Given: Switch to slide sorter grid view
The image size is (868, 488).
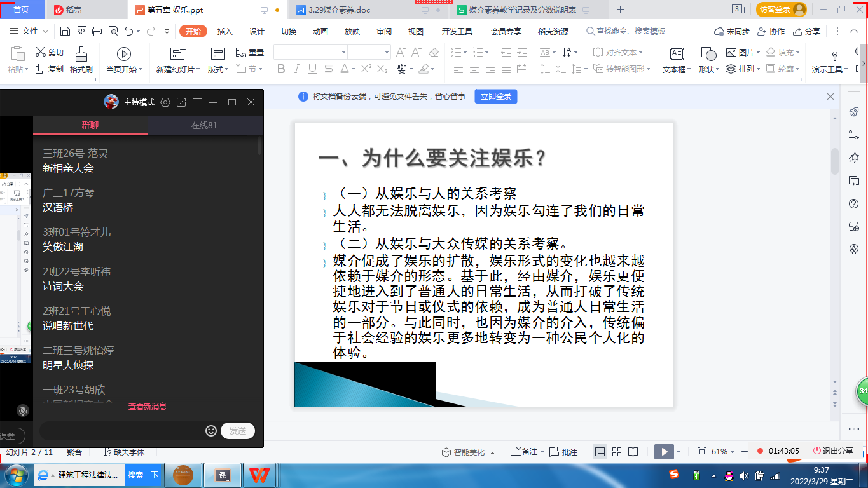Looking at the screenshot, I should tap(616, 452).
